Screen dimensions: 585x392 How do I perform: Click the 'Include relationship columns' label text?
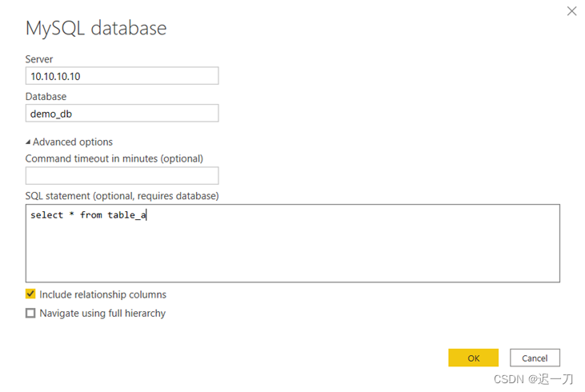click(103, 294)
